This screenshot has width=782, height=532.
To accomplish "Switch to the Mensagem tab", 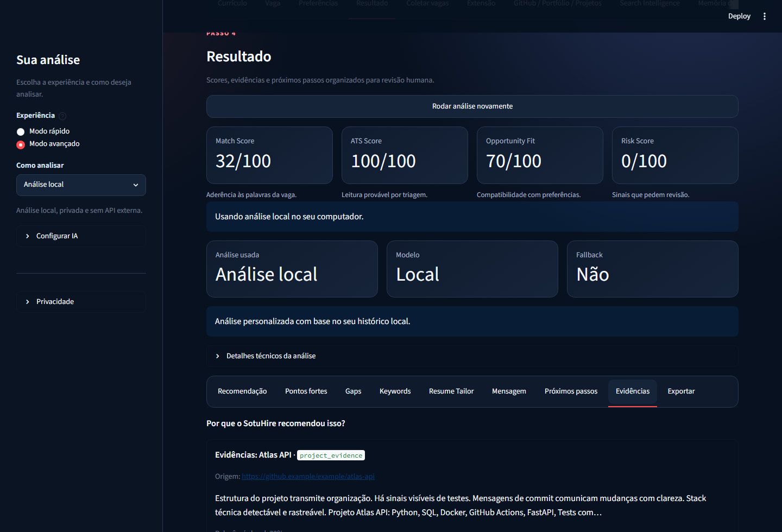I will tap(509, 391).
